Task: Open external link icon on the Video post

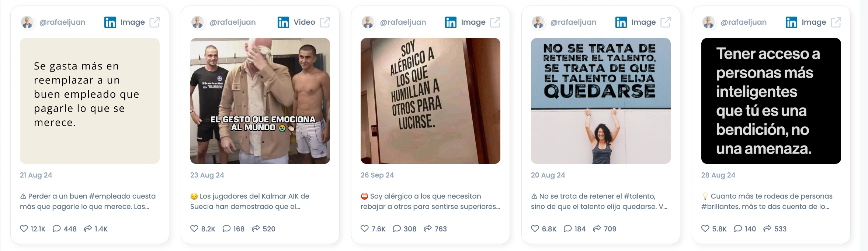Action: pos(325,22)
